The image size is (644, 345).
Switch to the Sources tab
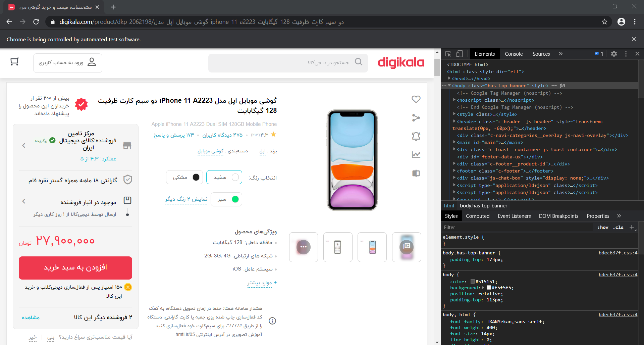click(541, 54)
